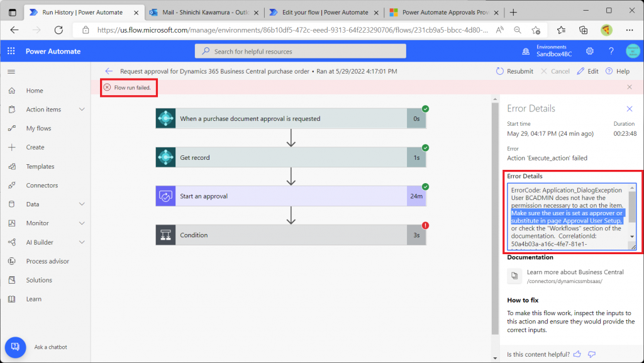The image size is (644, 363).
Task: Click the Connectors plug icon
Action: pyautogui.click(x=12, y=185)
